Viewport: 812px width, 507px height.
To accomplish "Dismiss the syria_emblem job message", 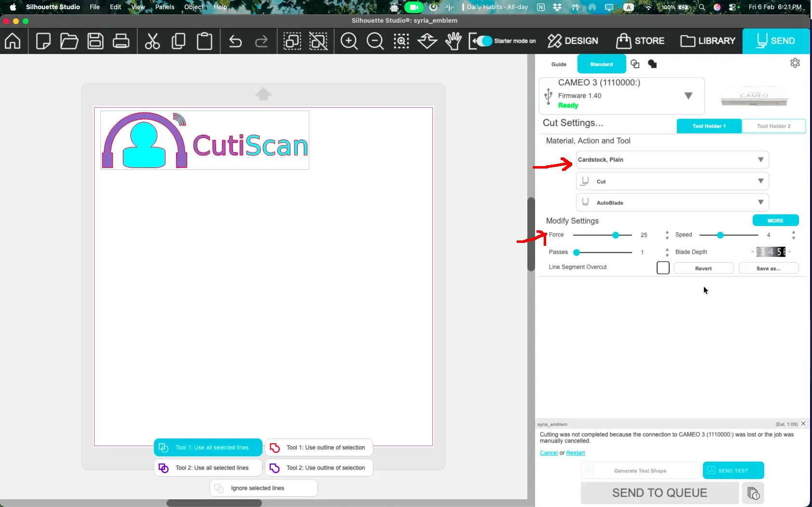I will [803, 423].
